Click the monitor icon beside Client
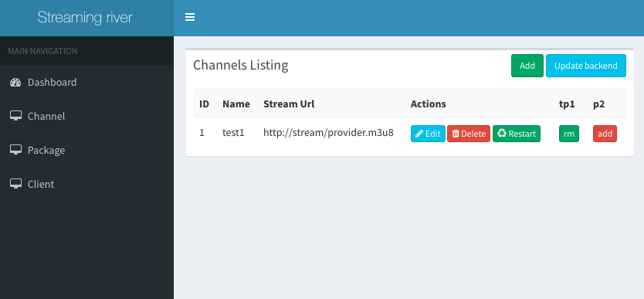The height and width of the screenshot is (299, 644). click(15, 184)
